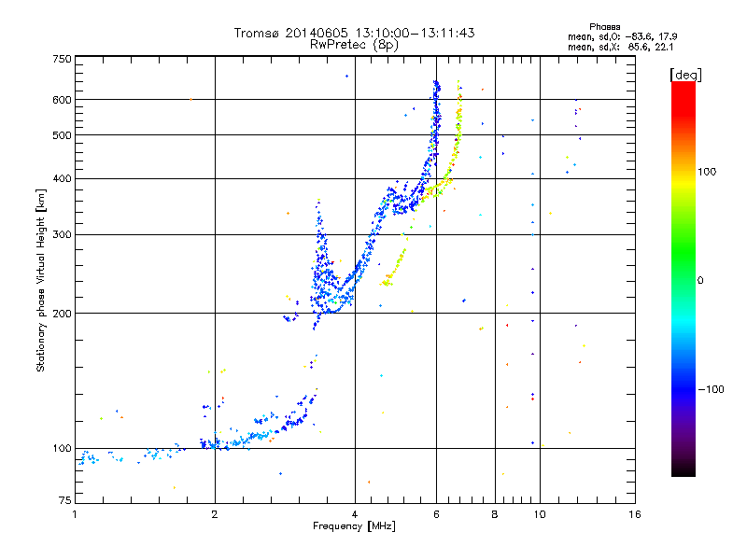The width and height of the screenshot is (747, 560).
Task: Click the subtitle 'RwPretec (8p)'
Action: (x=354, y=45)
